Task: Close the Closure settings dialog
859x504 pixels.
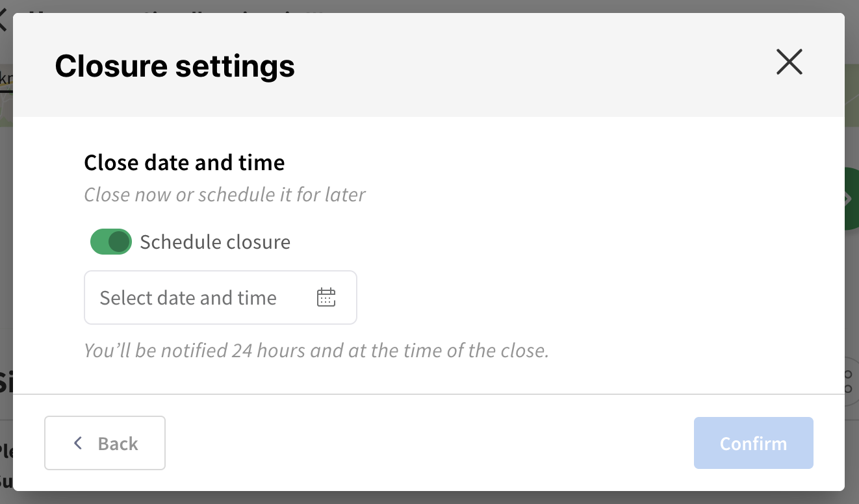Action: tap(789, 62)
